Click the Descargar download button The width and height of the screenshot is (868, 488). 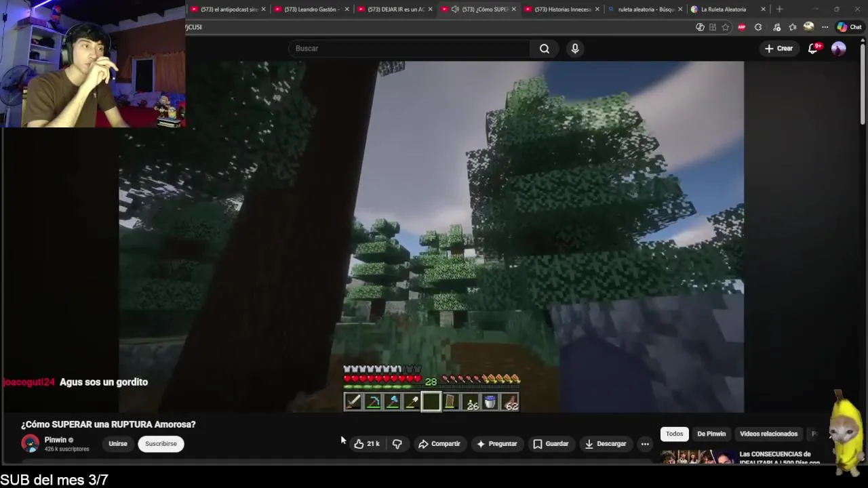click(x=606, y=443)
